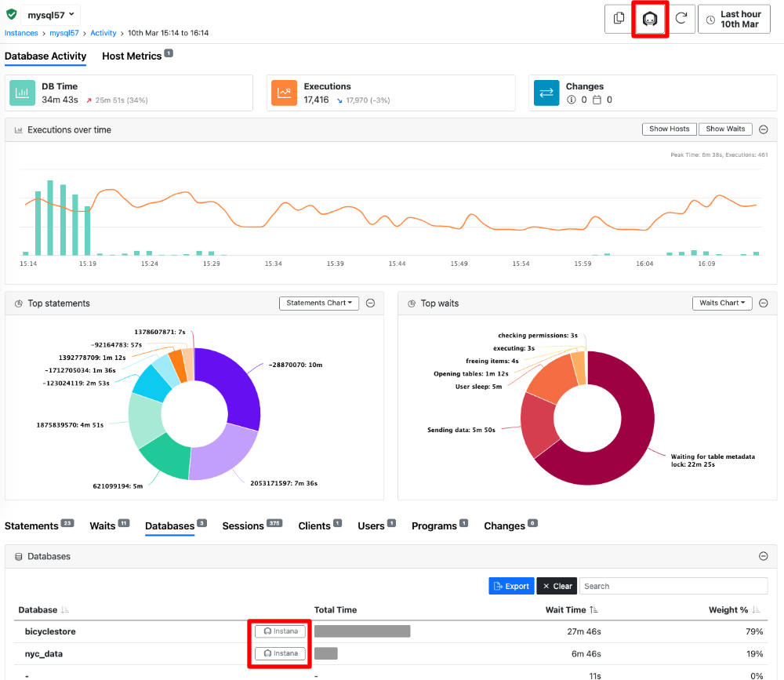Collapse the Databases table panel
784x680 pixels.
763,556
